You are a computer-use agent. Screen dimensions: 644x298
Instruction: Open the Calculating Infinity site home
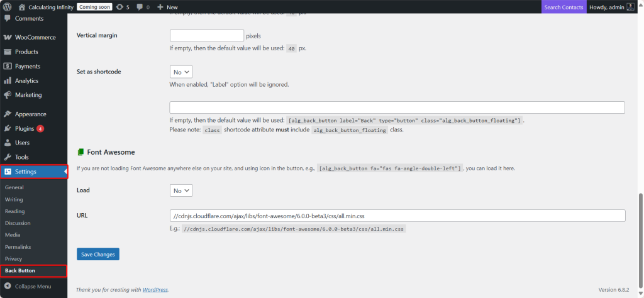47,7
